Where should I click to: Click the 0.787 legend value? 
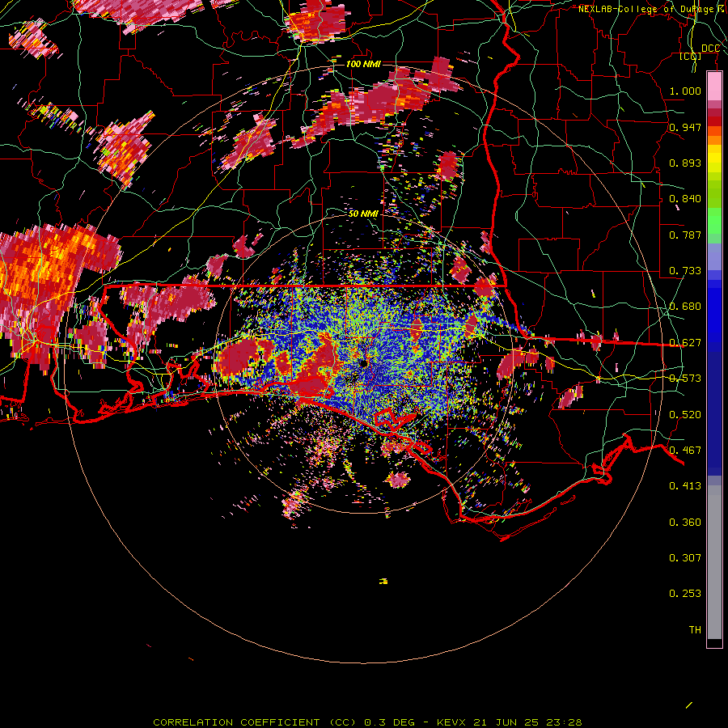(x=685, y=235)
